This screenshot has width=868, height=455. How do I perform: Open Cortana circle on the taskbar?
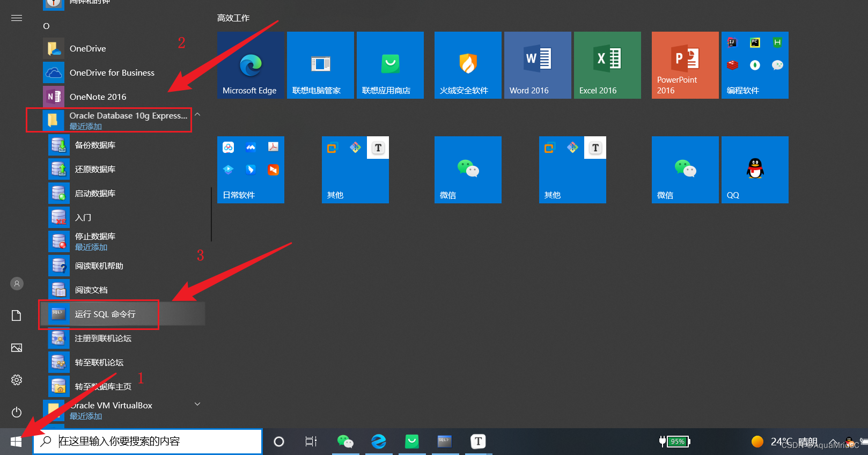[x=279, y=442]
